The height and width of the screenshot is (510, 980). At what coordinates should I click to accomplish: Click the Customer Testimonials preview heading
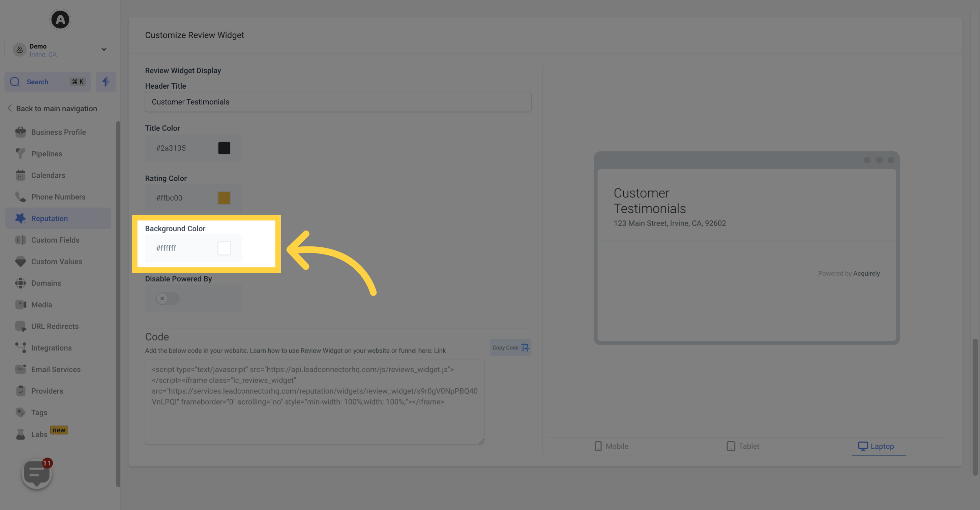[650, 201]
